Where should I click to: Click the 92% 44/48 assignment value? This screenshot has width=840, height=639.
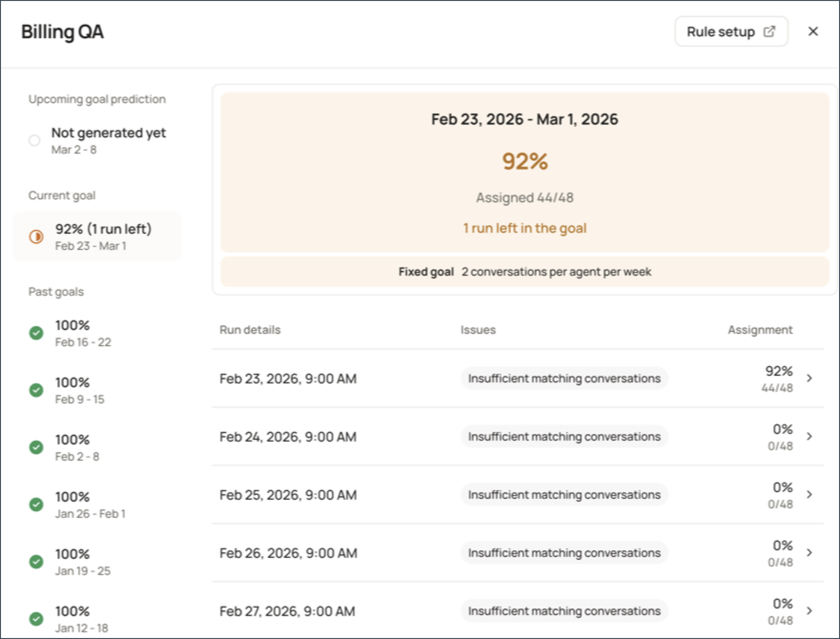tap(778, 379)
